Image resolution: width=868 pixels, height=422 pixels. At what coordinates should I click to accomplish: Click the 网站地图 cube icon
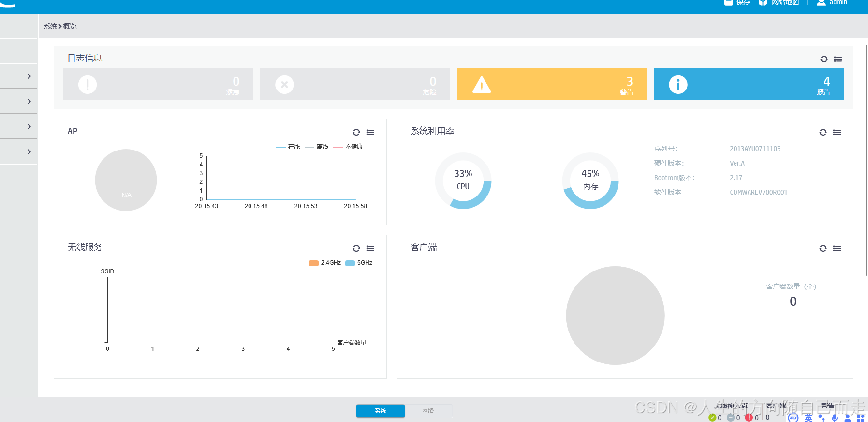coord(763,2)
